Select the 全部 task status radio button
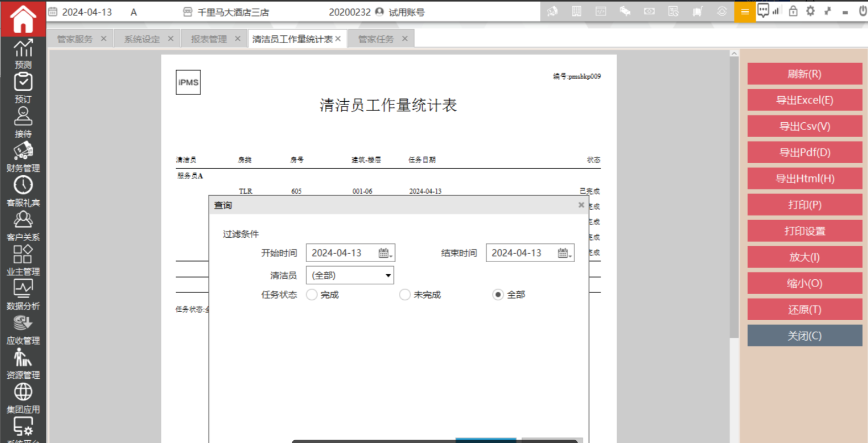Image resolution: width=868 pixels, height=443 pixels. (498, 295)
